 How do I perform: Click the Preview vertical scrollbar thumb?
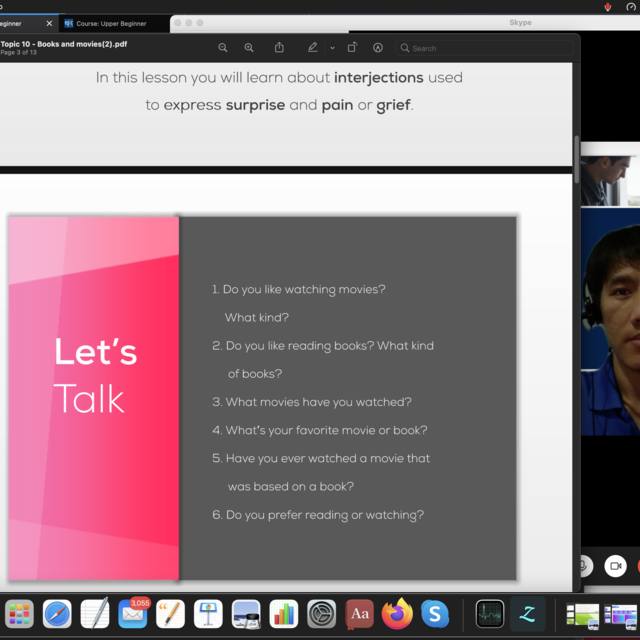tap(577, 159)
